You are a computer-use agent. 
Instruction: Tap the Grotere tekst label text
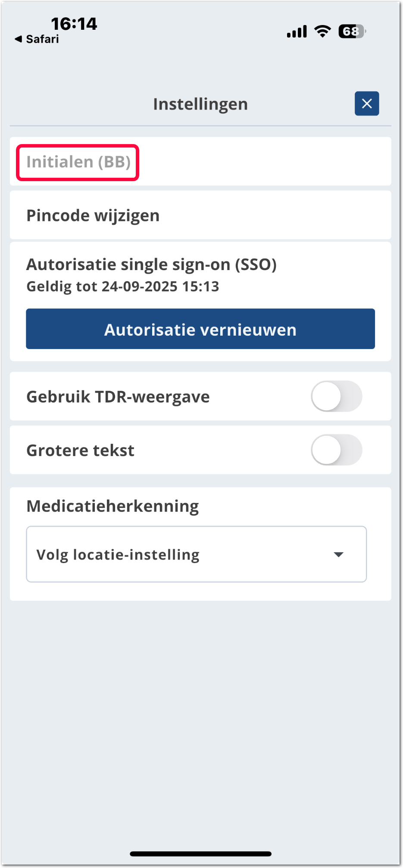click(81, 450)
